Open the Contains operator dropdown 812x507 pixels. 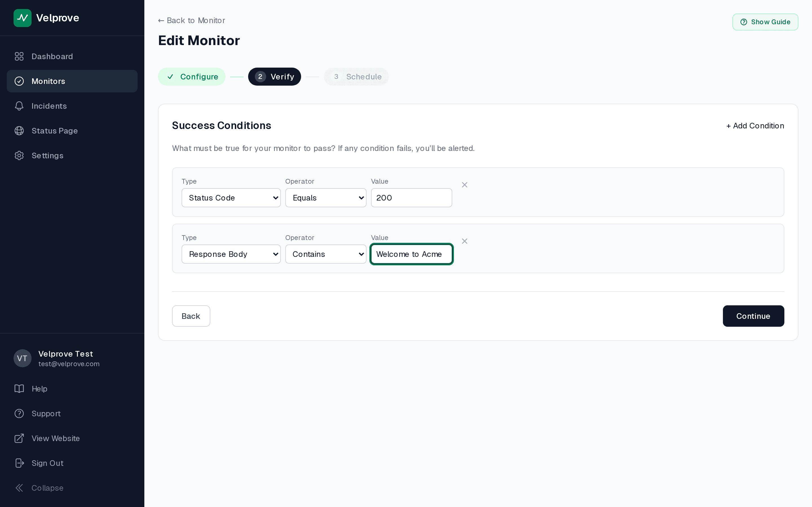(x=325, y=254)
